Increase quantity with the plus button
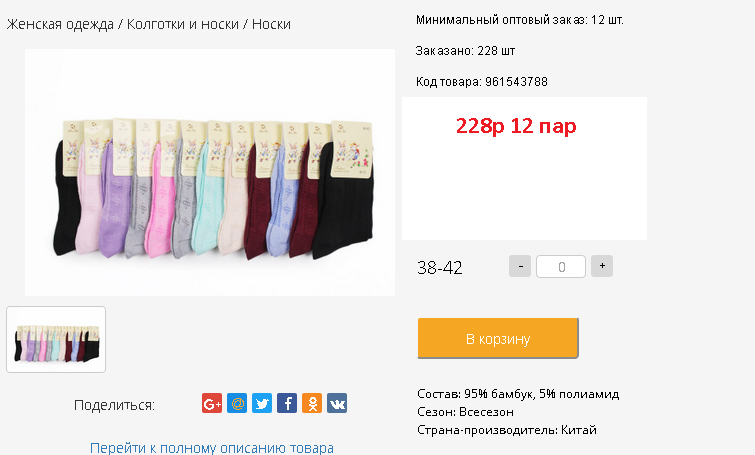The height and width of the screenshot is (455, 755). pos(602,266)
